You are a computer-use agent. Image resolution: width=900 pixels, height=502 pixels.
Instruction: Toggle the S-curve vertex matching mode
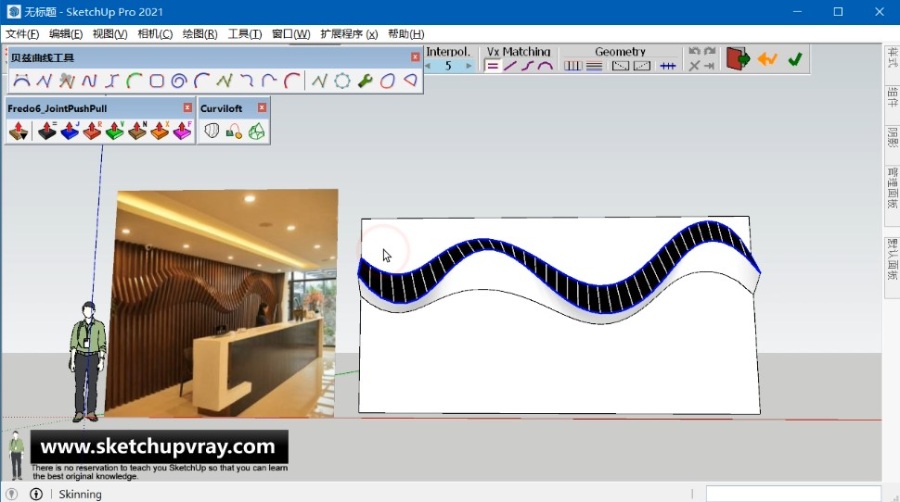[527, 66]
